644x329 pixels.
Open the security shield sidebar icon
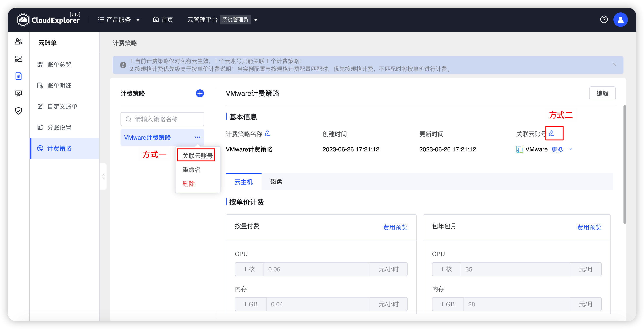click(x=19, y=111)
